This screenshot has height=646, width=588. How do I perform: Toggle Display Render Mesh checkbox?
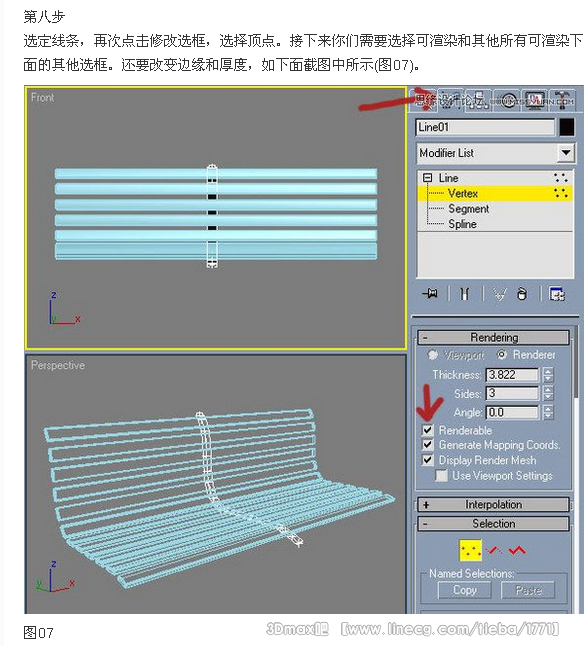point(428,460)
